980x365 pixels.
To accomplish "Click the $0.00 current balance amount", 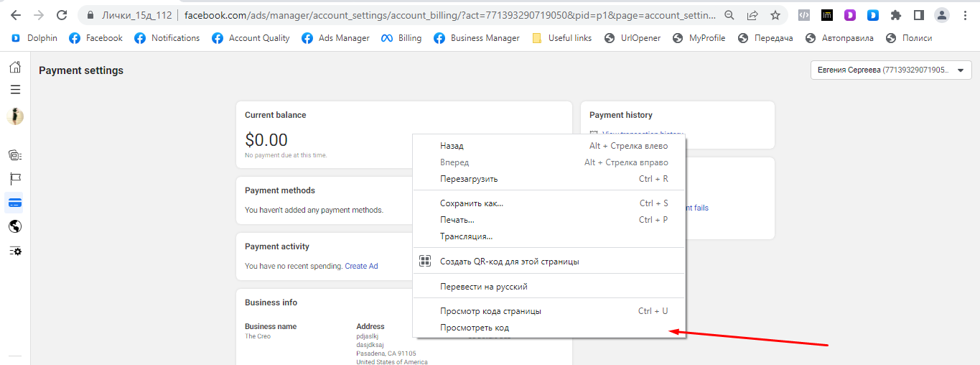I will (266, 139).
